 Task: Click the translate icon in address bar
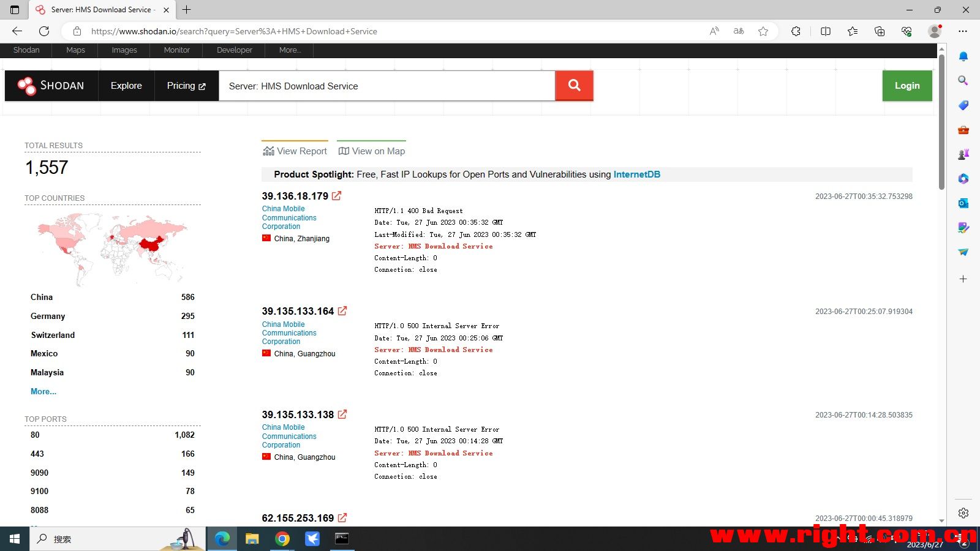click(x=739, y=31)
